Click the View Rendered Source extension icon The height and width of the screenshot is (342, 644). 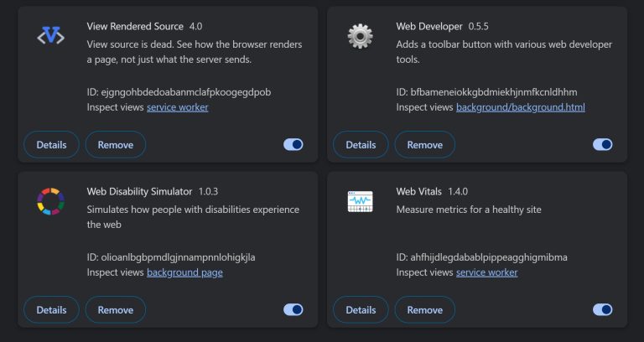pos(50,36)
